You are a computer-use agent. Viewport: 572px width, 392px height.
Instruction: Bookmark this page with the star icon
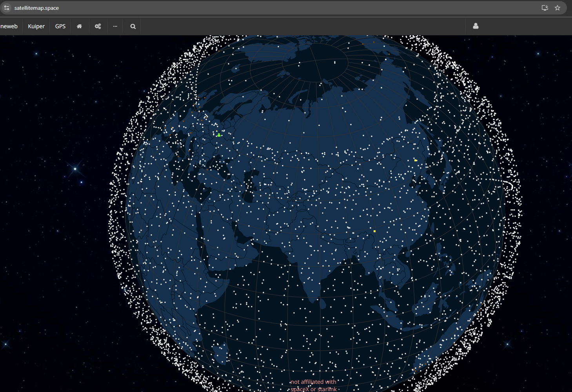pos(557,8)
